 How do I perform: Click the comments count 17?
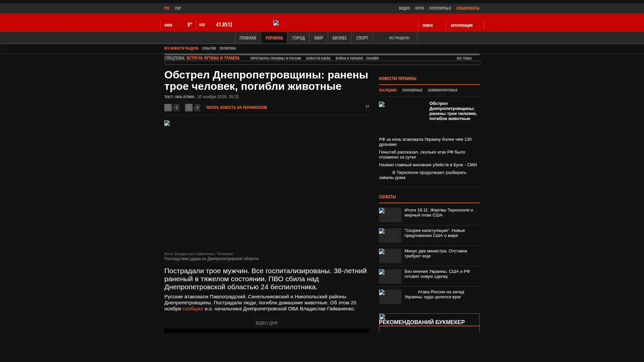tap(367, 107)
